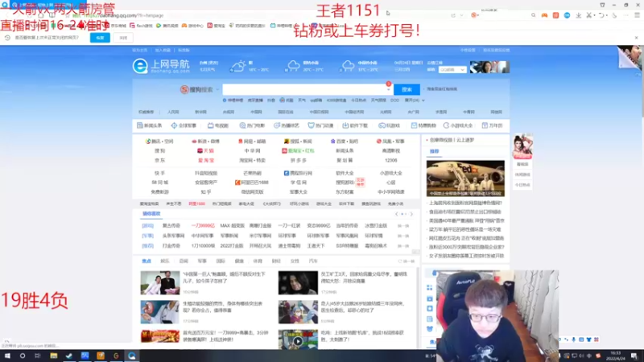Image resolution: width=644 pixels, height=362 pixels.
Task: Open the elderly couple news thumbnail
Action: 160,283
